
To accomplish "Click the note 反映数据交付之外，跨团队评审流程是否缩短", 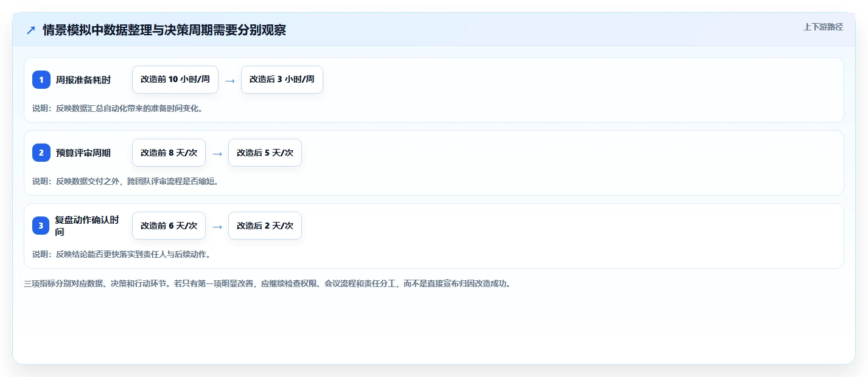I will [125, 181].
